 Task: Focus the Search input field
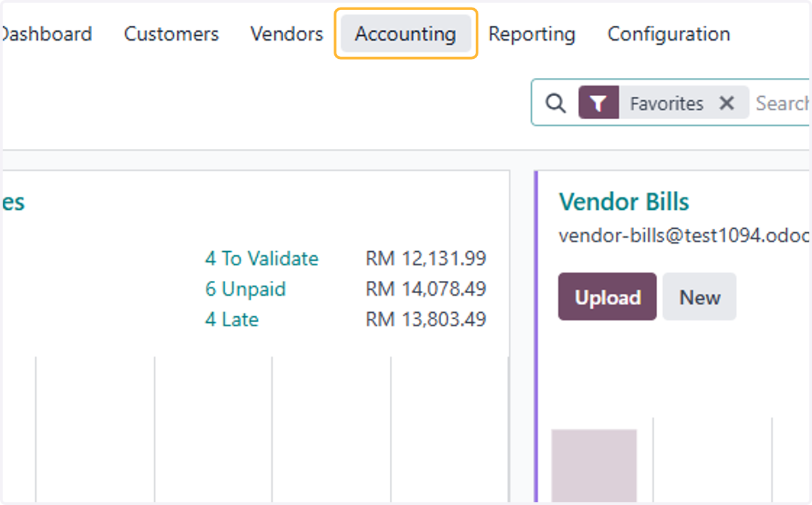782,103
